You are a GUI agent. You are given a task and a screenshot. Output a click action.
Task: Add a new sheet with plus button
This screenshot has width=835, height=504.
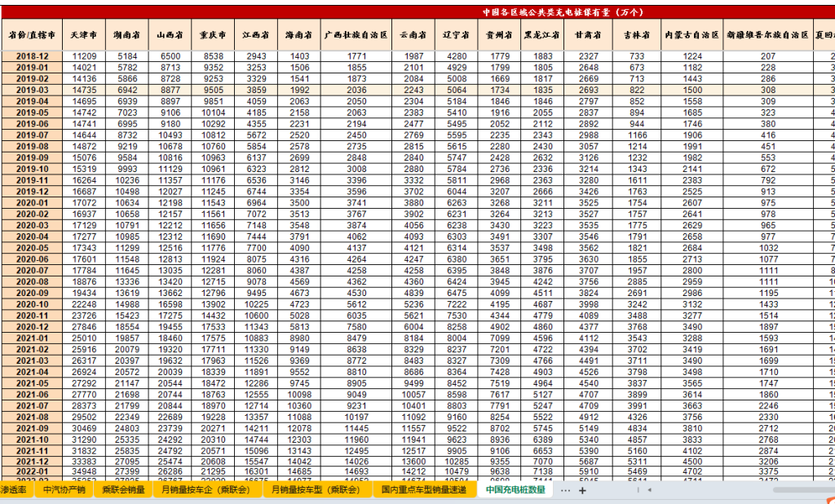point(582,491)
